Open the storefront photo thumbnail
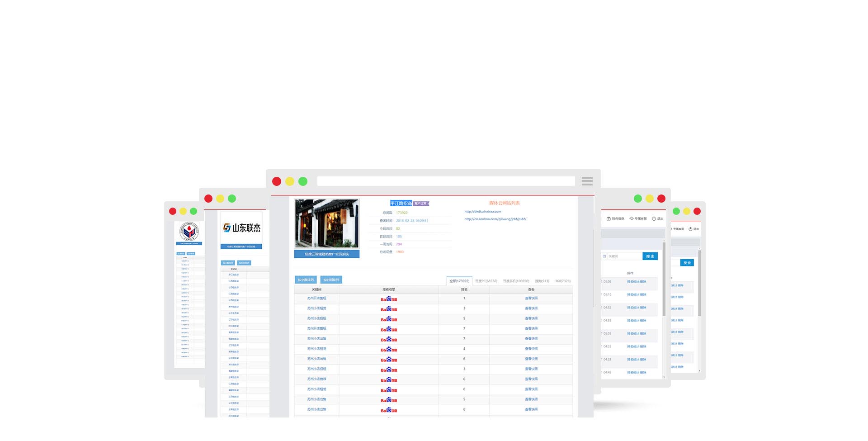The height and width of the screenshot is (441, 868). 327,223
